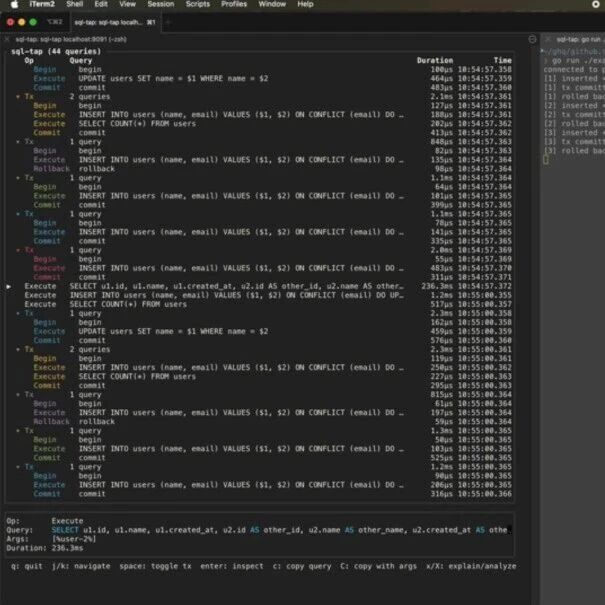Select the SELECT COUNT(*) row lasting 517µs
Screen dimensions: 605x605
[x=261, y=304]
